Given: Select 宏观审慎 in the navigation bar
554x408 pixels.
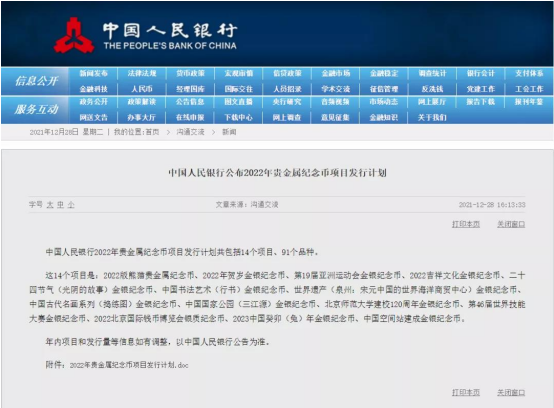Looking at the screenshot, I should [x=239, y=73].
